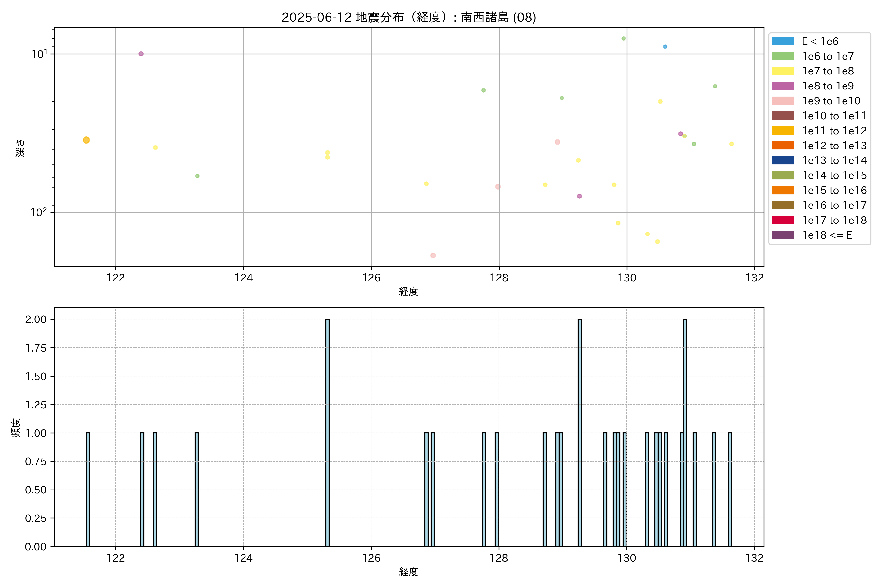The height and width of the screenshot is (588, 882).
Task: Click the green 1e6 to 1e7 swatch
Action: click(x=783, y=56)
